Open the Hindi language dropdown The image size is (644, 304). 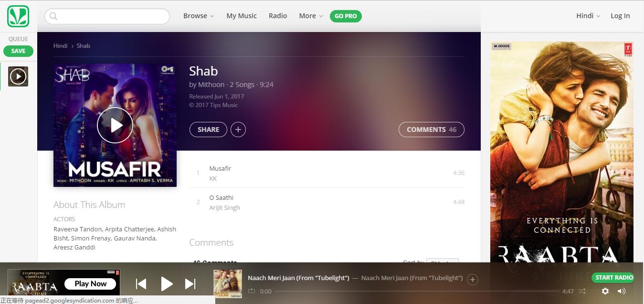pos(588,16)
